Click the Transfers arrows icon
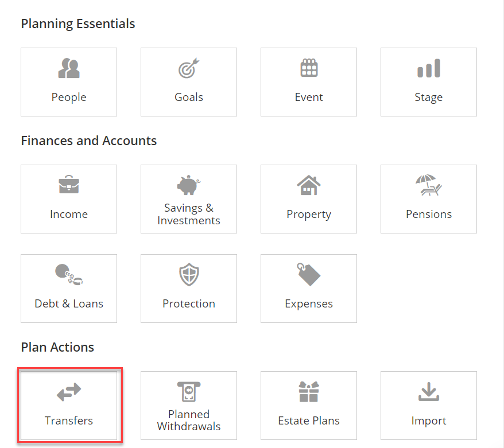The width and height of the screenshot is (504, 448). [69, 392]
